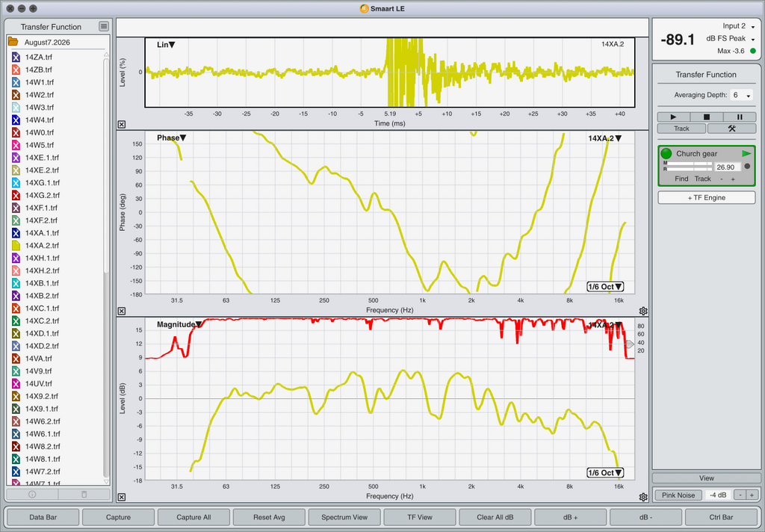This screenshot has width=765, height=532.
Task: Click the 14UV.trf file icon
Action: click(x=16, y=383)
